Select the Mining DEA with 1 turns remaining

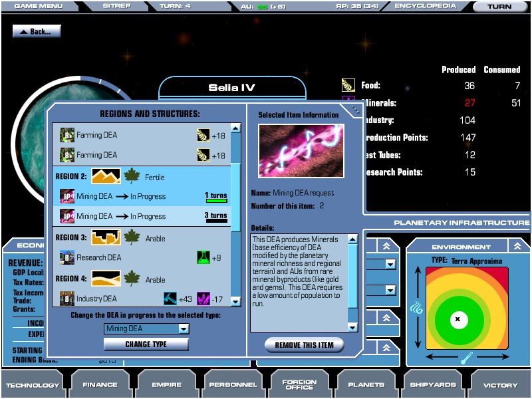point(143,197)
